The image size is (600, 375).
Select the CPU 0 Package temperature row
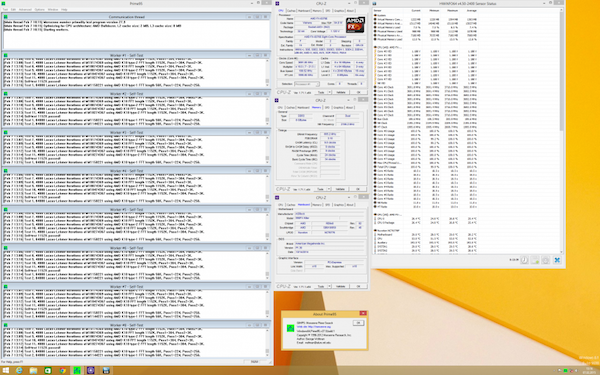[426, 223]
